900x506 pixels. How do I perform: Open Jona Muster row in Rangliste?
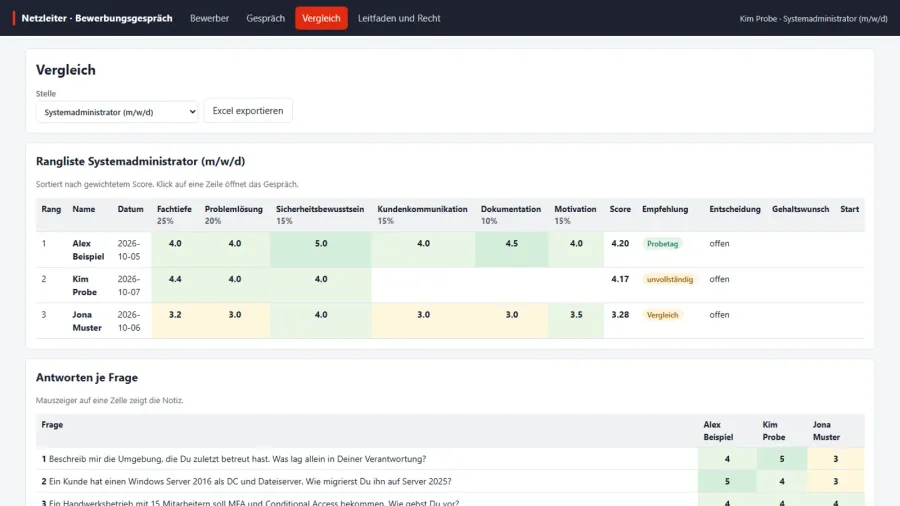(x=450, y=321)
